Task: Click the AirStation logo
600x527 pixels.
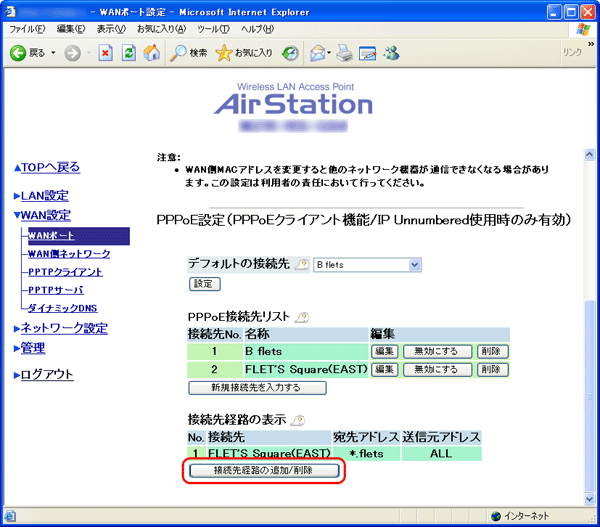Action: (293, 100)
